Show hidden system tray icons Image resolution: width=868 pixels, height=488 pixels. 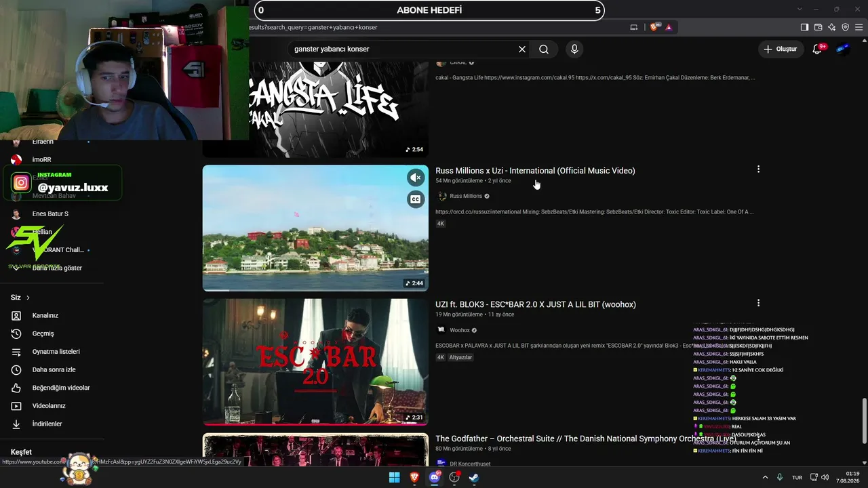(x=765, y=477)
